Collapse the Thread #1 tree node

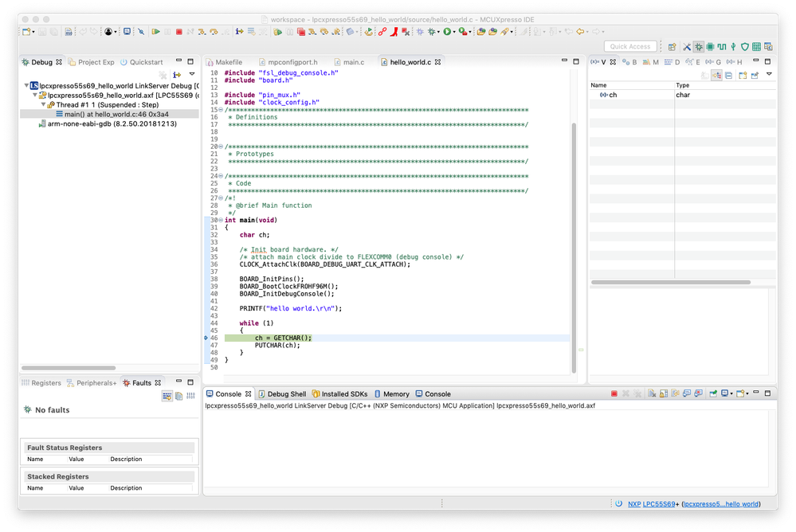tap(44, 104)
